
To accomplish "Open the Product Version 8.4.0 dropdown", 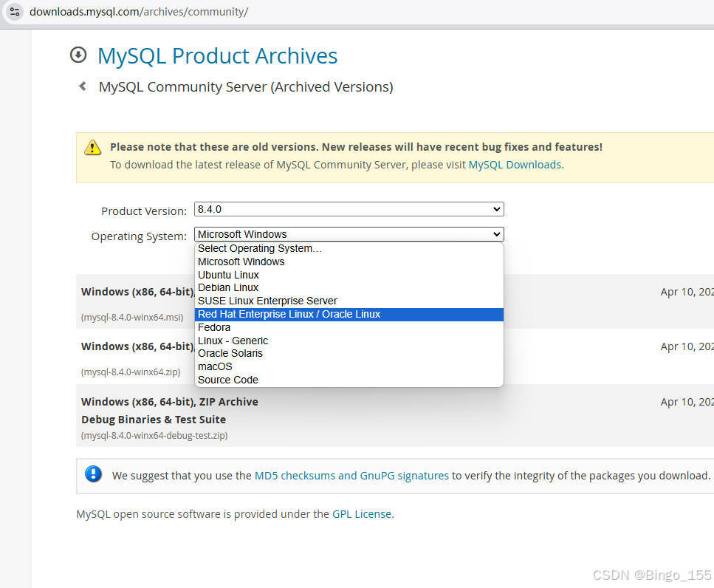I will [349, 209].
